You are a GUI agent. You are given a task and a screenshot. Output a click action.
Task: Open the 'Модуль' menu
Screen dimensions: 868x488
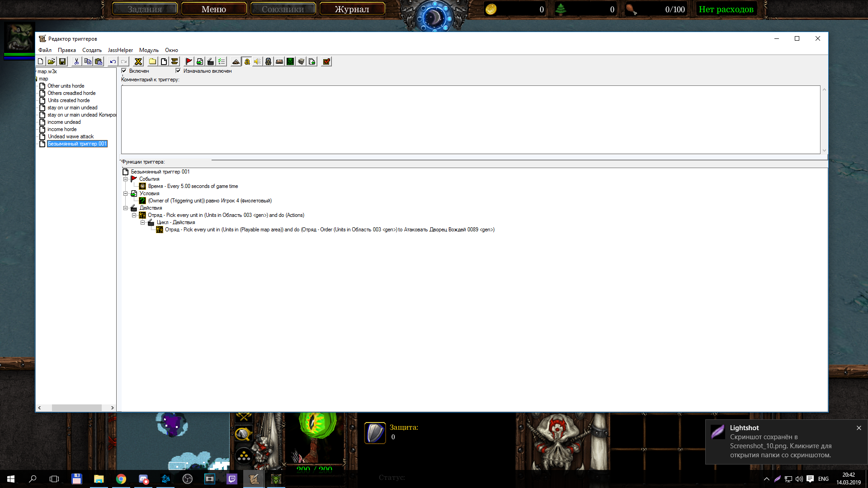(x=149, y=50)
